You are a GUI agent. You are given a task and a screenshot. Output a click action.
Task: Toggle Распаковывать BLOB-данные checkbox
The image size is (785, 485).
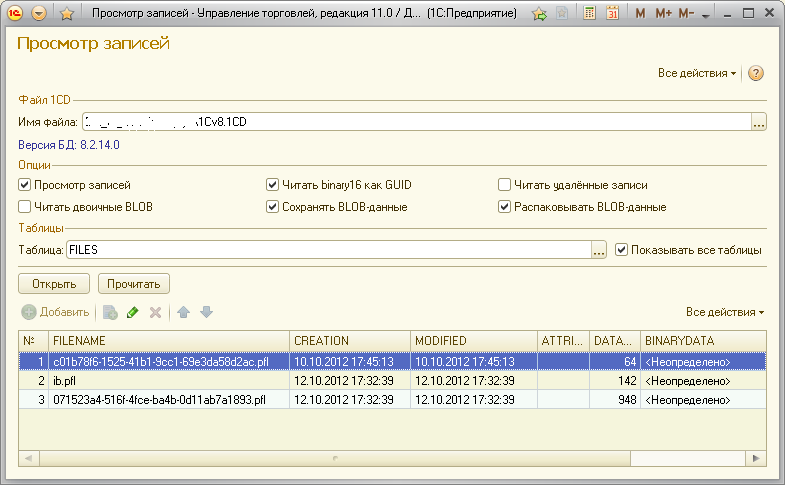tap(504, 207)
